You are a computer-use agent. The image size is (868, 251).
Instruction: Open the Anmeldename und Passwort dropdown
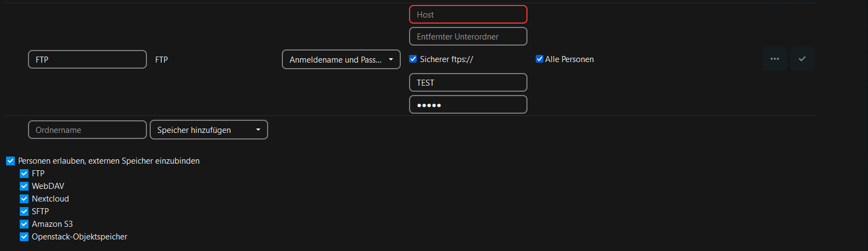coord(341,59)
